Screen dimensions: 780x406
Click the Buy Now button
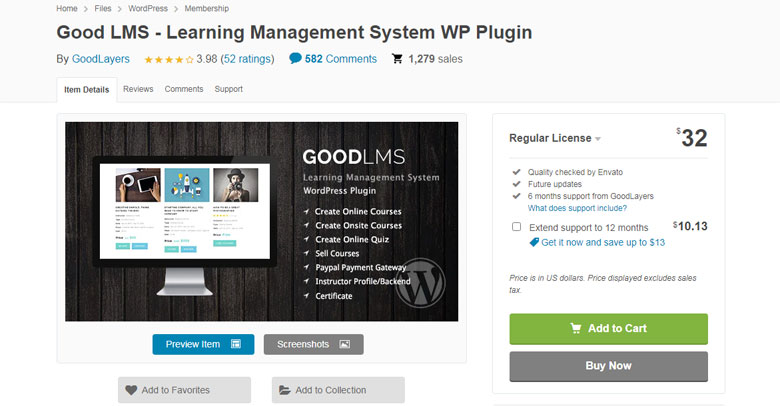[x=608, y=367]
